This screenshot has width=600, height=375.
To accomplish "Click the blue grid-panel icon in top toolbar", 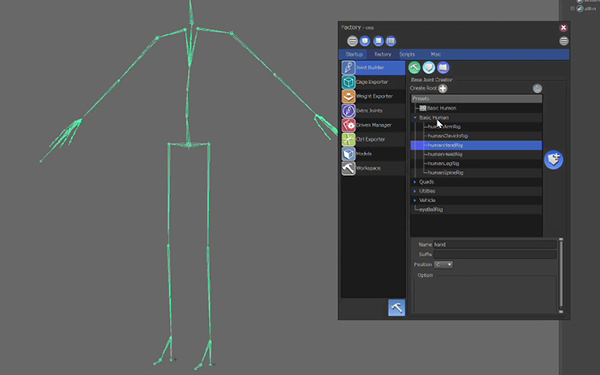I will tap(391, 41).
